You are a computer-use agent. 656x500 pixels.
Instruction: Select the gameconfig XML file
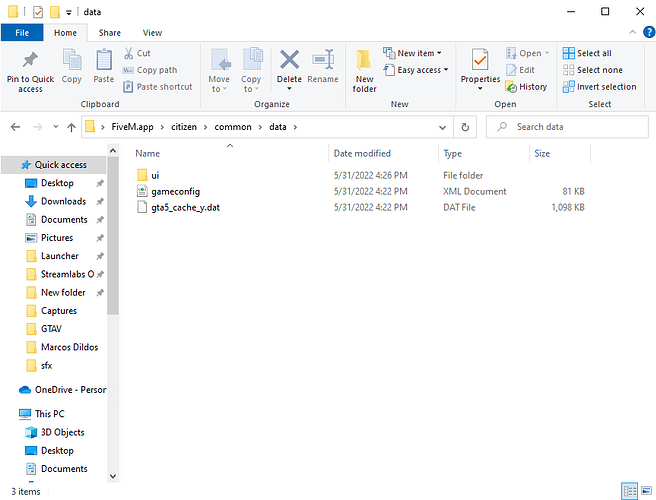tap(175, 191)
